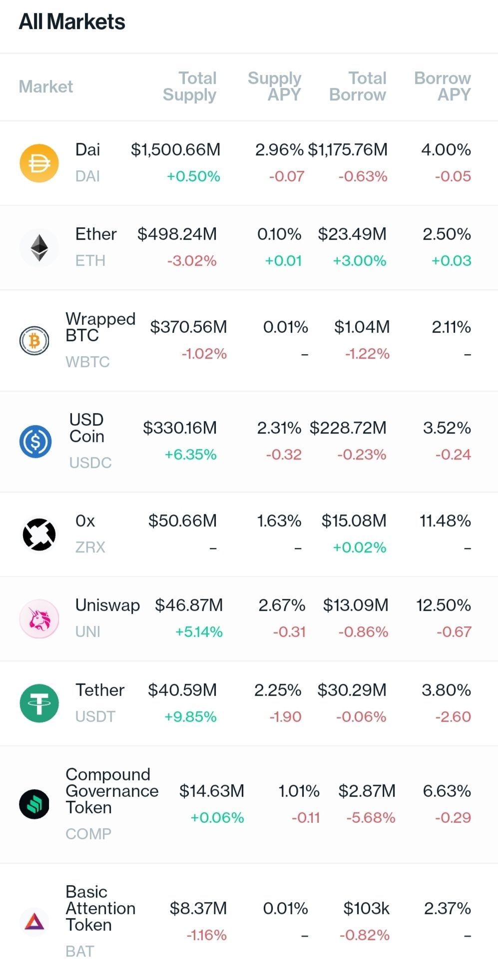Click the Uniswap unicorn icon
The width and height of the screenshot is (498, 980).
click(x=39, y=619)
